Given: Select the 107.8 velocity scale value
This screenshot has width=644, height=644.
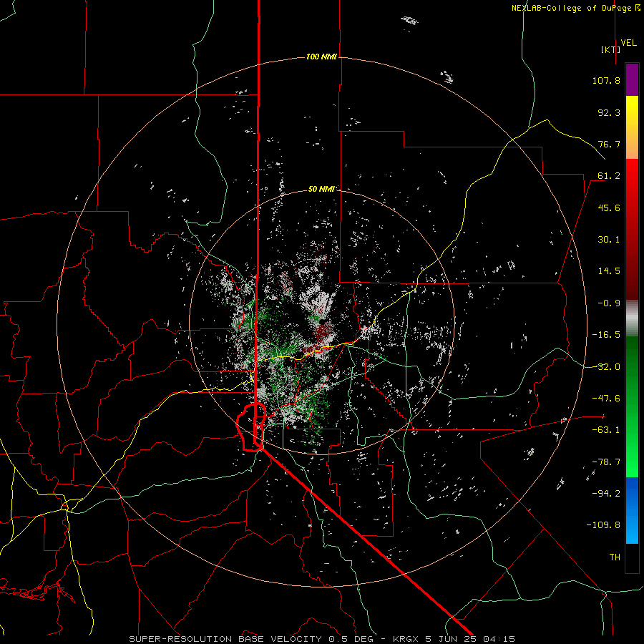Looking at the screenshot, I should coord(606,80).
